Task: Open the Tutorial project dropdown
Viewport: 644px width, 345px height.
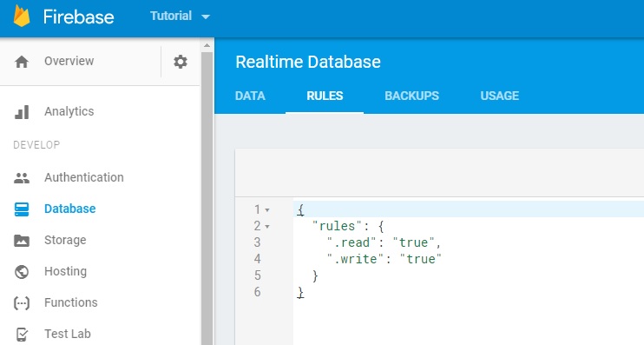Action: point(180,16)
